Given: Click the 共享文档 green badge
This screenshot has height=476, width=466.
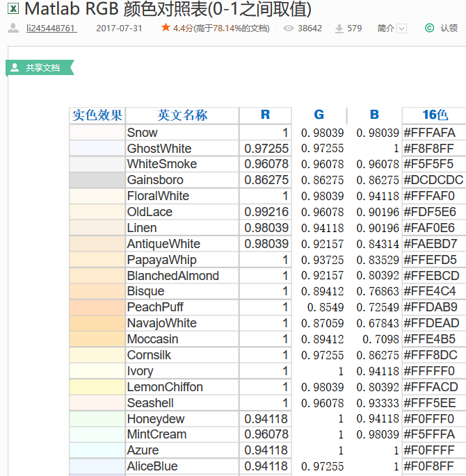Looking at the screenshot, I should (x=40, y=67).
